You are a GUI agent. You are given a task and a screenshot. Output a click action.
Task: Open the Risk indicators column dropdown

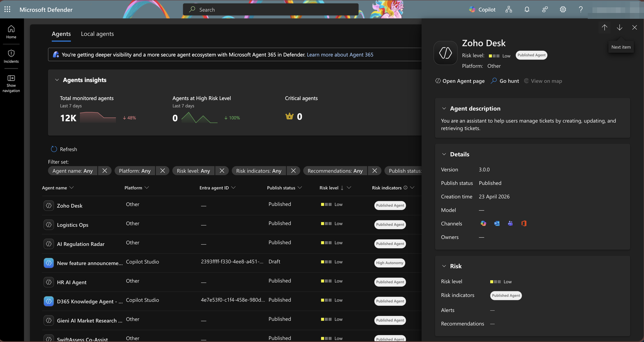tap(412, 188)
